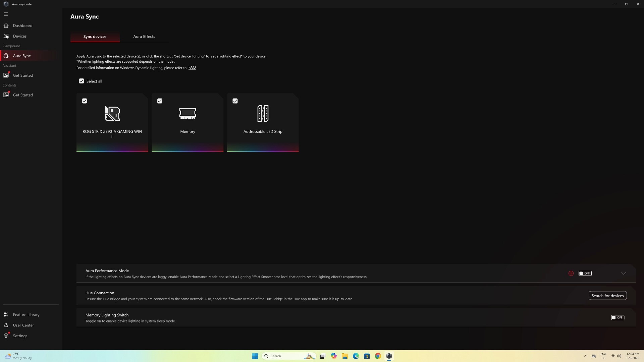Uncheck the Memory device checkbox
Viewport: 644px width, 362px height.
[160, 101]
